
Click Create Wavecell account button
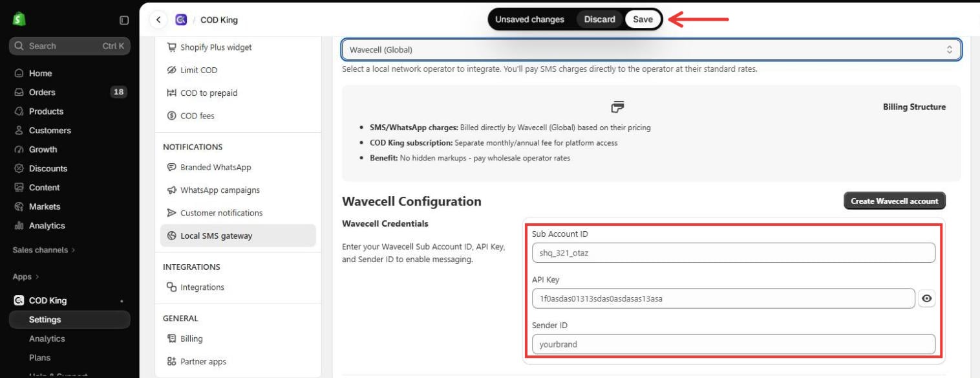[895, 201]
